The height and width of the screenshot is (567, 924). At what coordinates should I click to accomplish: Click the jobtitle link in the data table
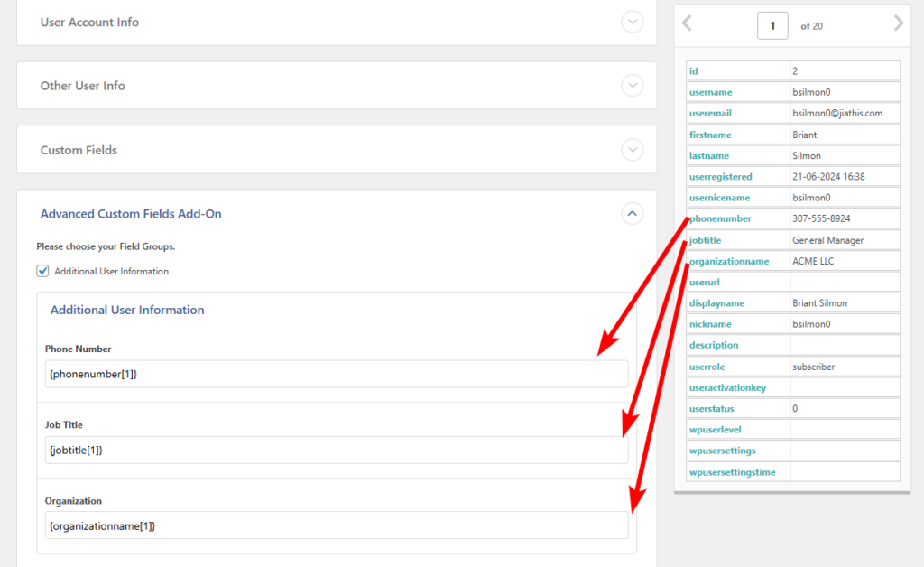click(x=703, y=239)
